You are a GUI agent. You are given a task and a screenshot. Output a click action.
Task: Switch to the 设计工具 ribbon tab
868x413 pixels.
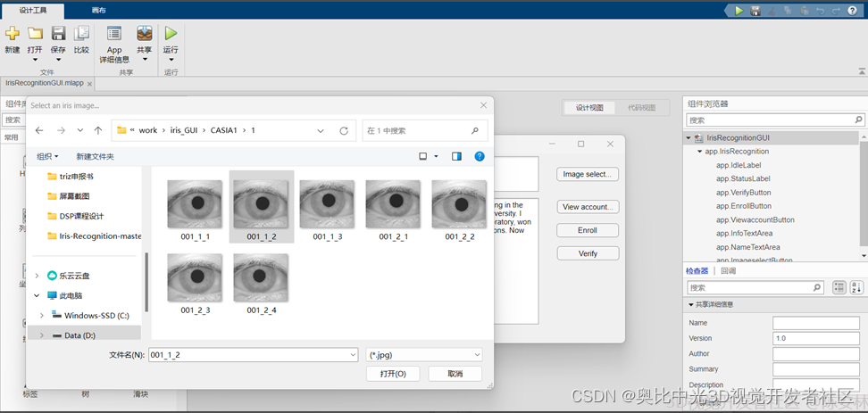tap(33, 11)
